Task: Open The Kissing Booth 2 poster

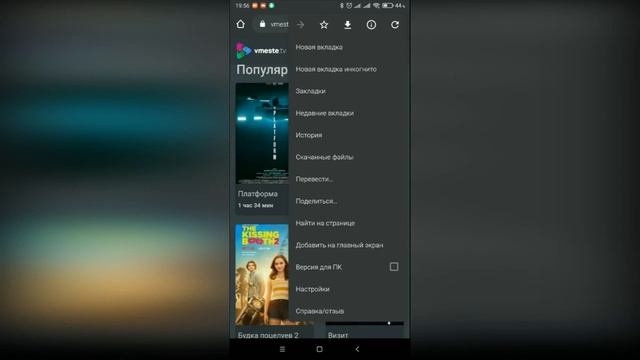Action: pos(262,275)
